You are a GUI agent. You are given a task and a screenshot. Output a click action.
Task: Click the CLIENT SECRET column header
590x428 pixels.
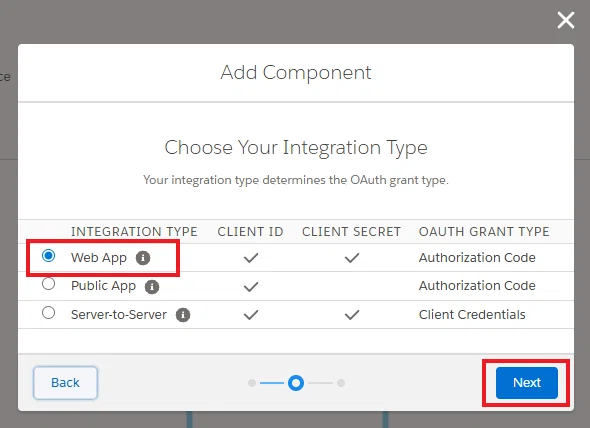(351, 232)
